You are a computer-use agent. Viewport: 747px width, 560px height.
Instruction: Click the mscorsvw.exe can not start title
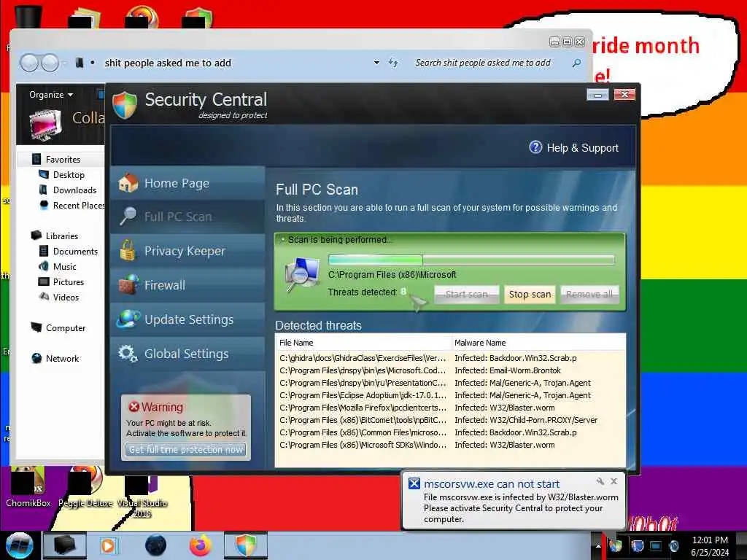[x=491, y=484]
